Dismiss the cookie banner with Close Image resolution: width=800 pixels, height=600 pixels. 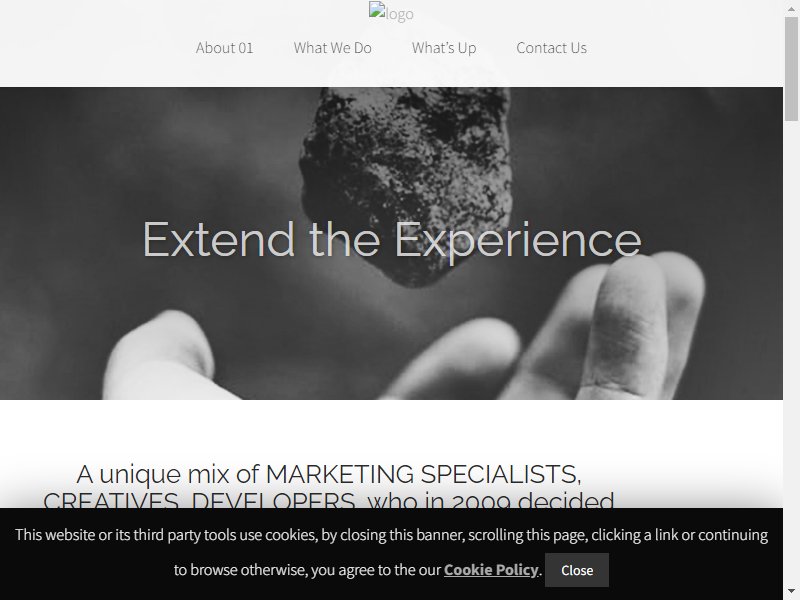pyautogui.click(x=577, y=570)
